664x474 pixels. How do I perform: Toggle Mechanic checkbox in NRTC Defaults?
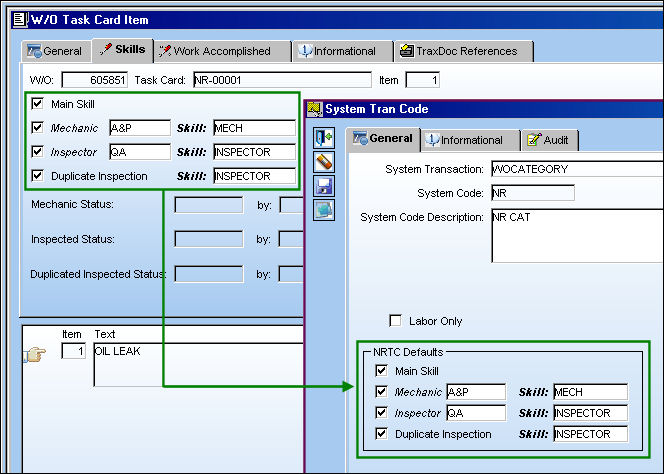(x=381, y=391)
